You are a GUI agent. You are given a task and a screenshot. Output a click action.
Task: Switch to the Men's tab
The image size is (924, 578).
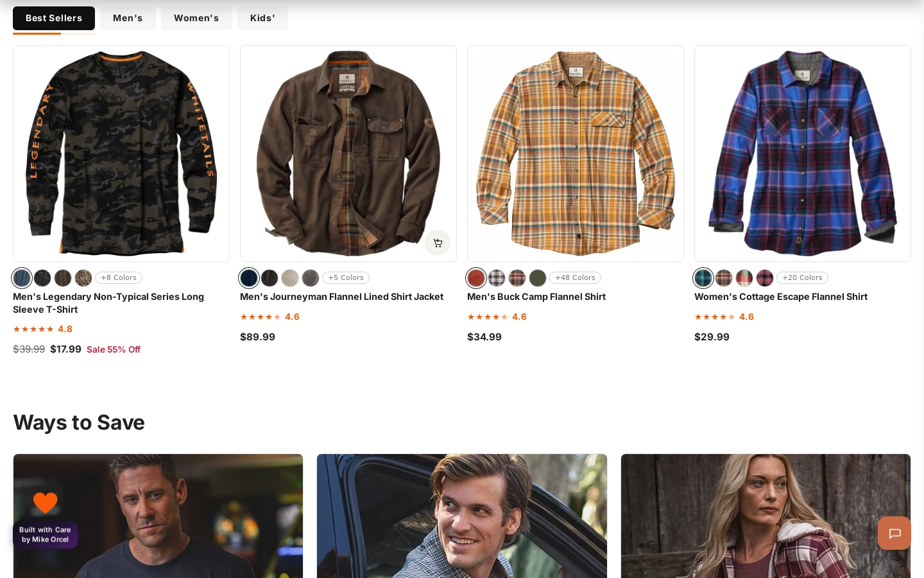[x=128, y=18]
